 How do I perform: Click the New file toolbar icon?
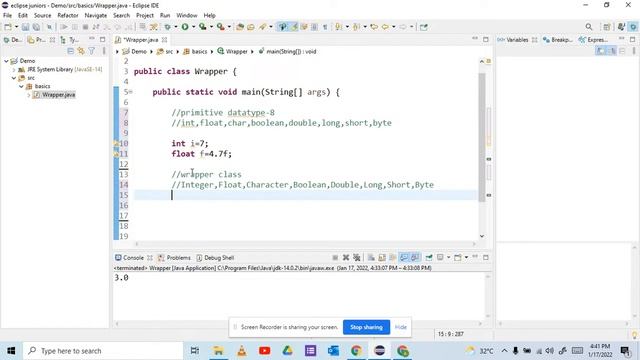[8, 27]
